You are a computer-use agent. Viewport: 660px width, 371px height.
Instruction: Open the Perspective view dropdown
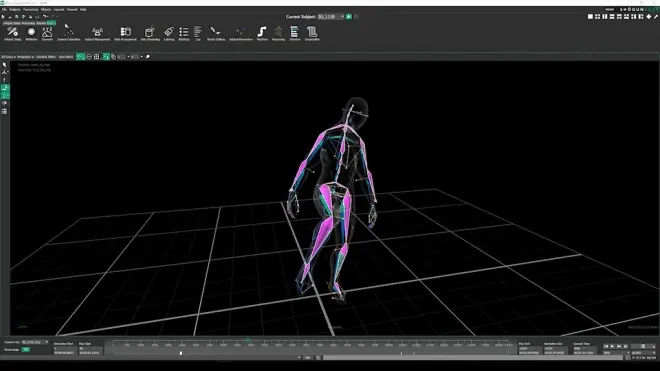(x=25, y=57)
